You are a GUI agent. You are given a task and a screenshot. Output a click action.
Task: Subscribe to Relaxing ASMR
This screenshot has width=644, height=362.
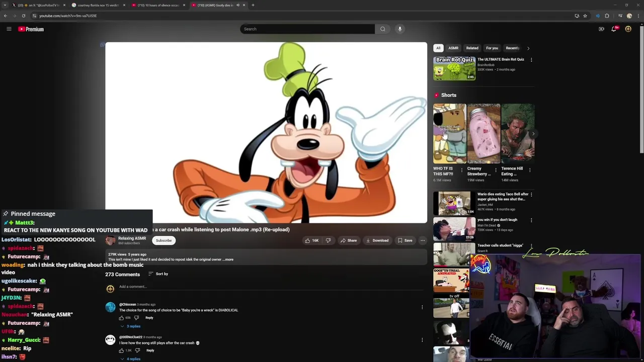164,240
